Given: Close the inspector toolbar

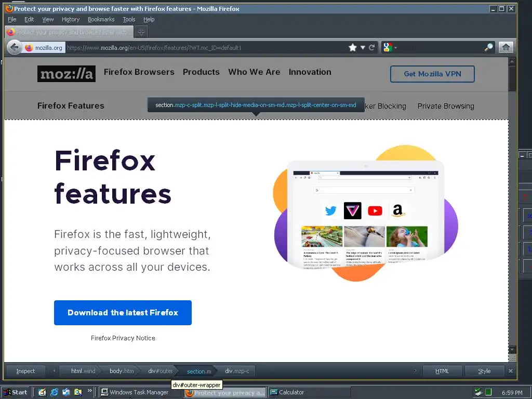Looking at the screenshot, I should point(511,371).
